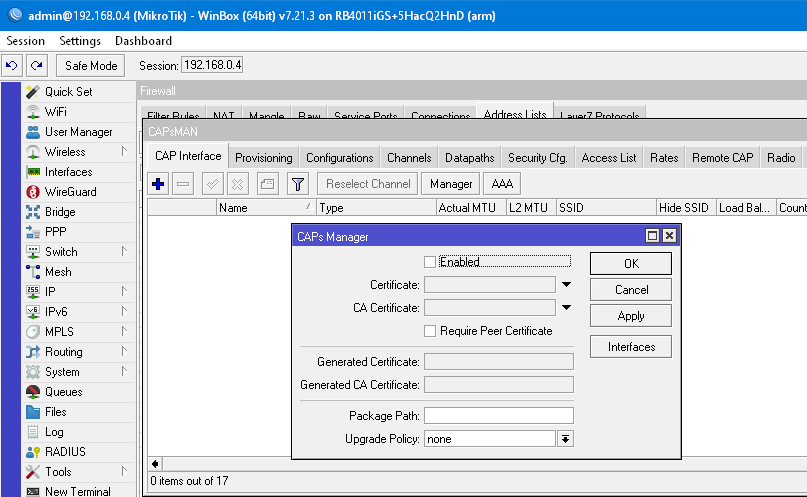Open the WiFi menu icon

[x=33, y=112]
